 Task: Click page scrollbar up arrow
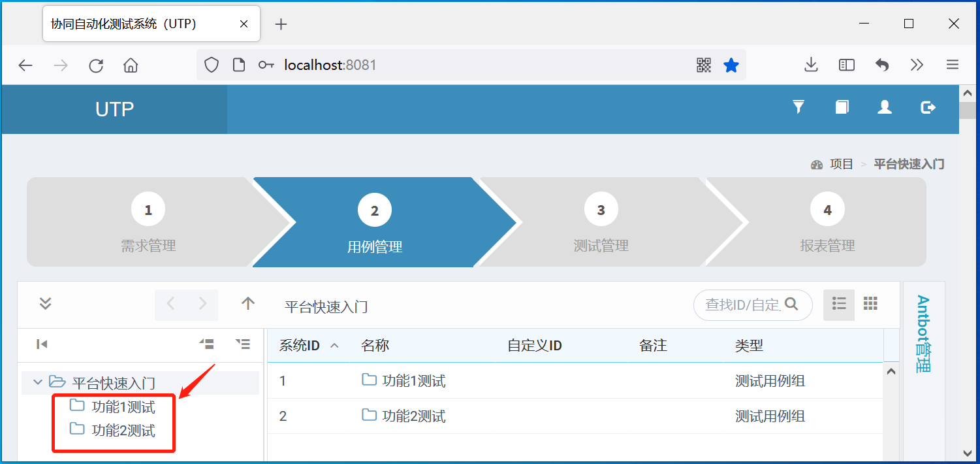[x=968, y=93]
